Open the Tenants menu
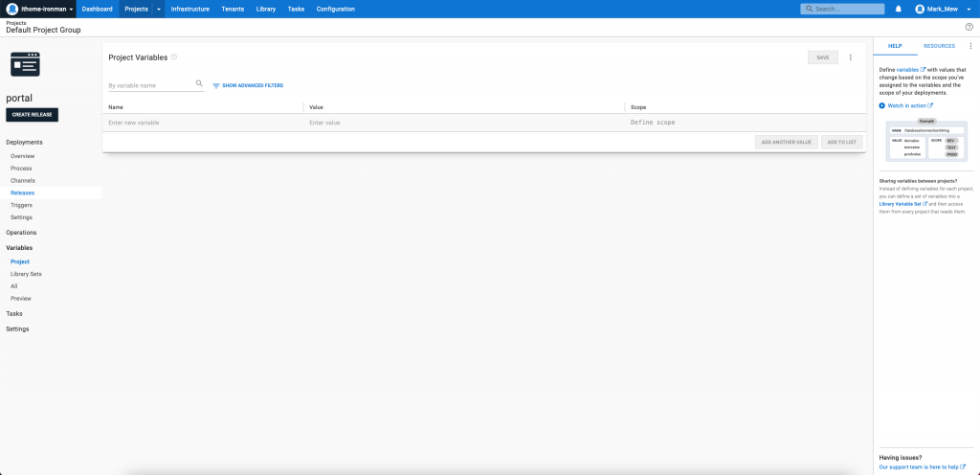Image resolution: width=980 pixels, height=475 pixels. 233,10
